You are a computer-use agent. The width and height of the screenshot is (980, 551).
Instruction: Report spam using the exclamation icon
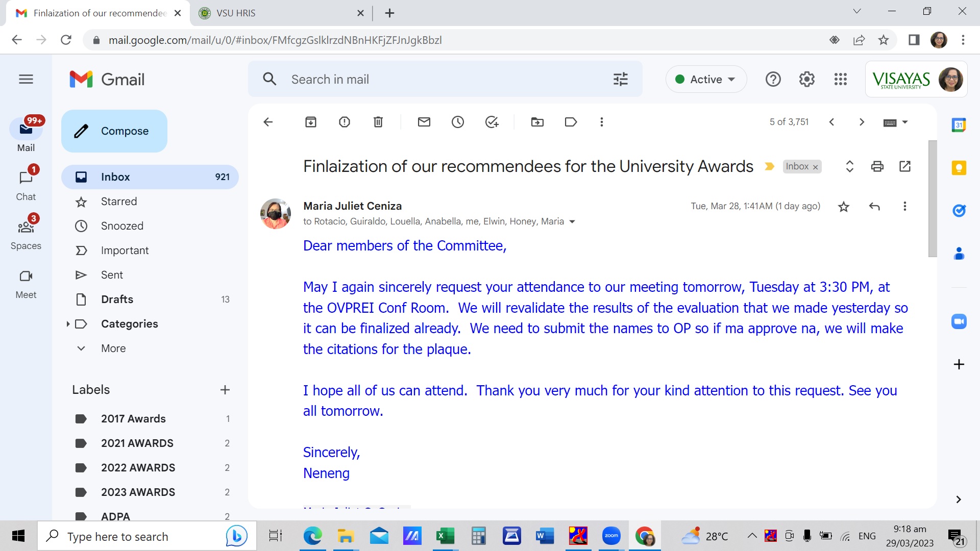pos(345,122)
